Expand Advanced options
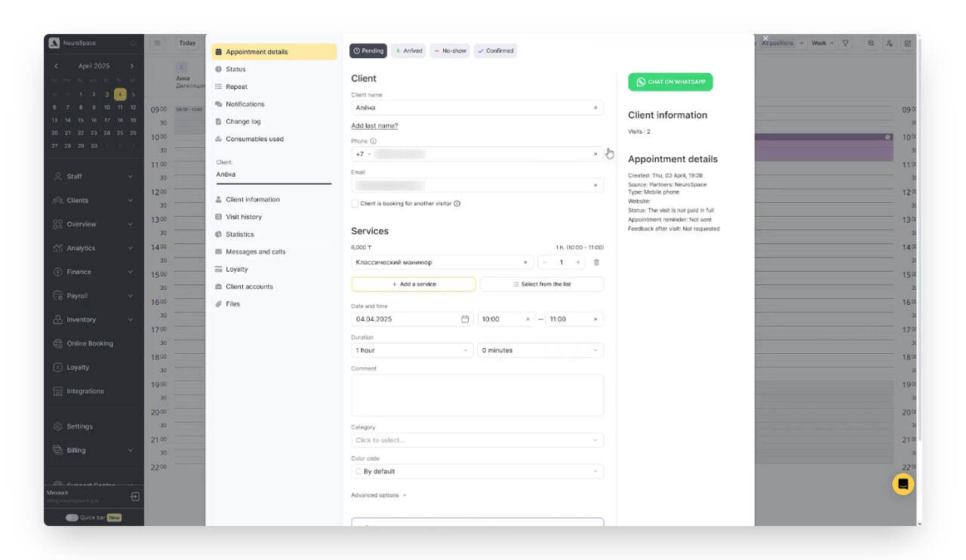 click(379, 495)
